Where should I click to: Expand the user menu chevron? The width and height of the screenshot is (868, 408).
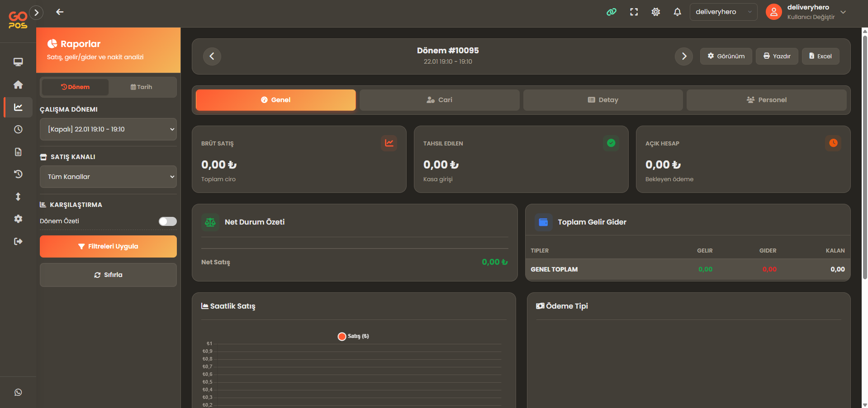click(x=843, y=12)
